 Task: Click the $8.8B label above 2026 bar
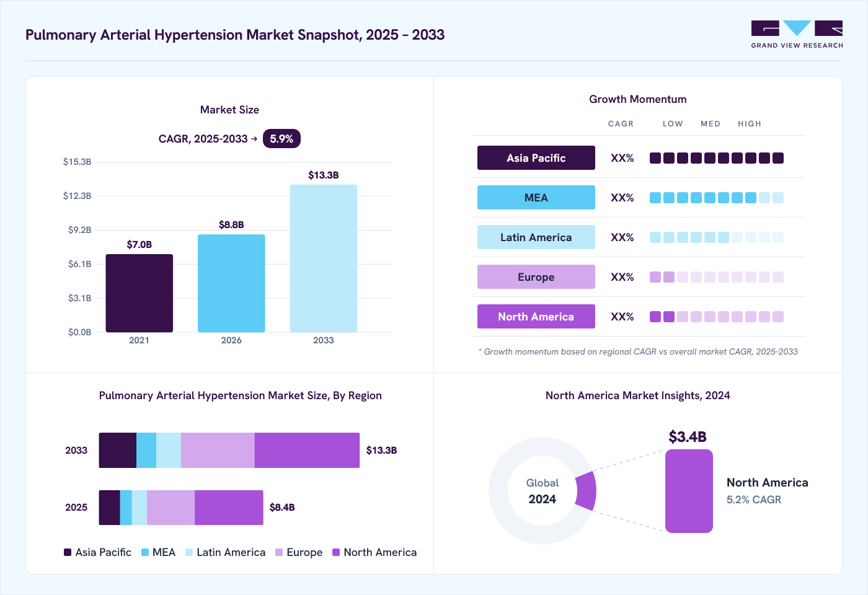pos(231,225)
